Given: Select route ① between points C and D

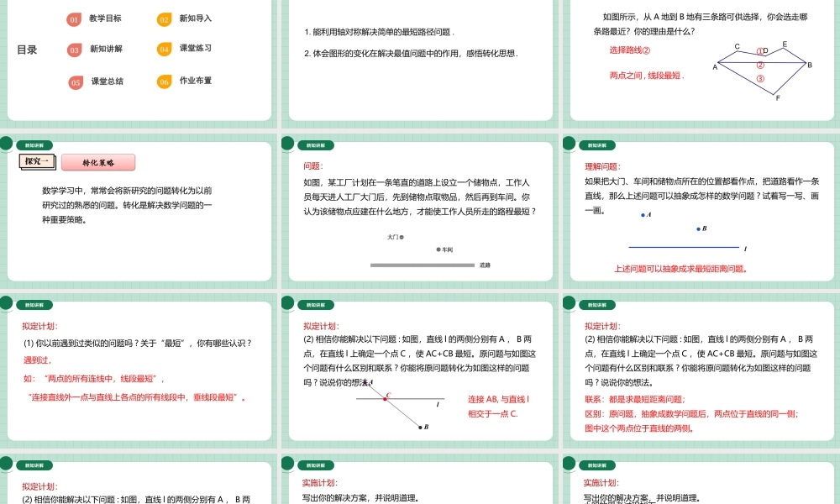Looking at the screenshot, I should point(760,50).
